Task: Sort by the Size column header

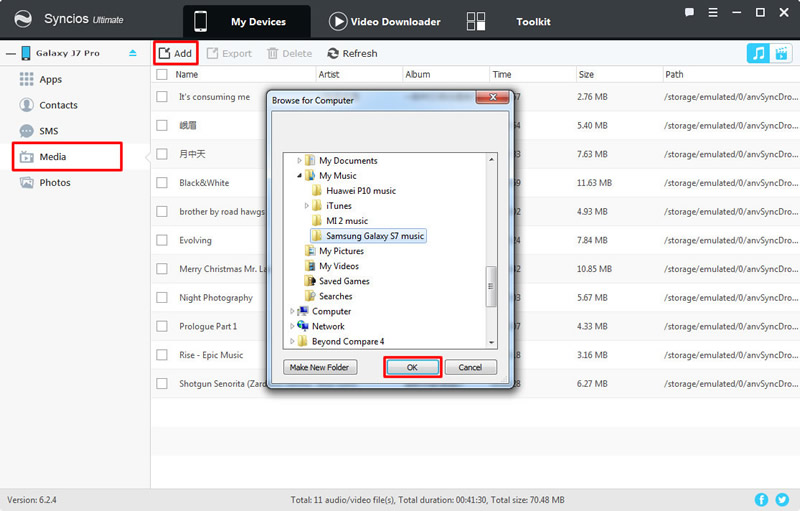Action: [x=586, y=74]
